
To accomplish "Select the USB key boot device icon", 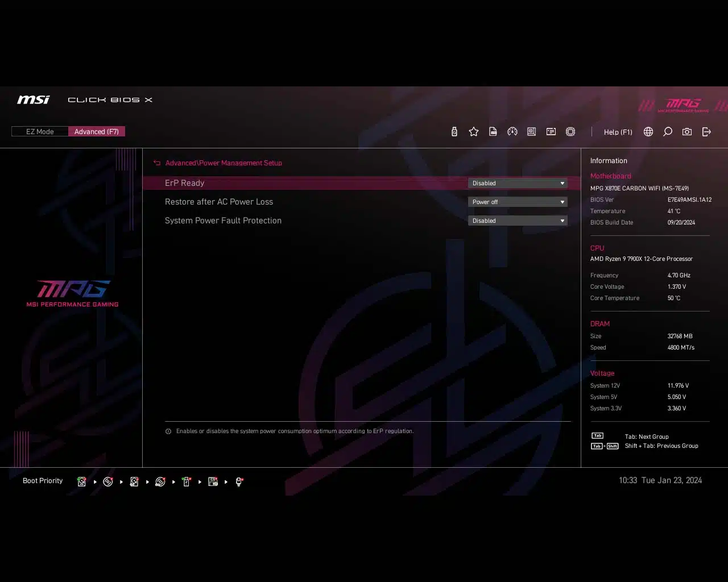I will 187,482.
